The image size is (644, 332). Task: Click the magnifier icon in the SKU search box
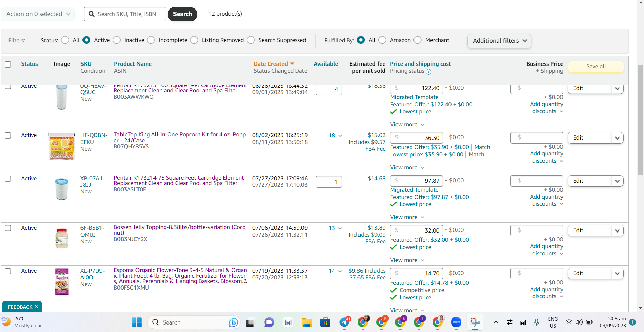coord(91,14)
